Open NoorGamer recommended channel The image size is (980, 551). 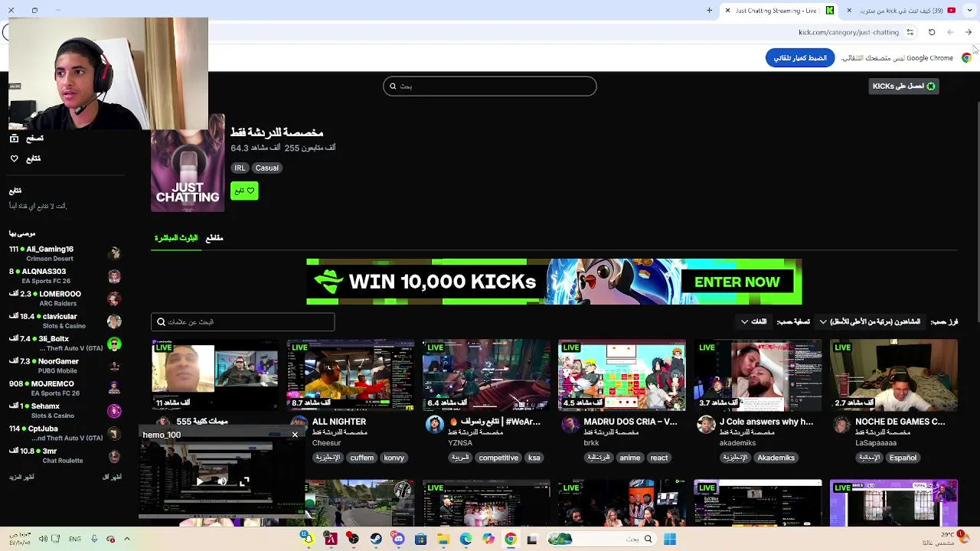65,366
